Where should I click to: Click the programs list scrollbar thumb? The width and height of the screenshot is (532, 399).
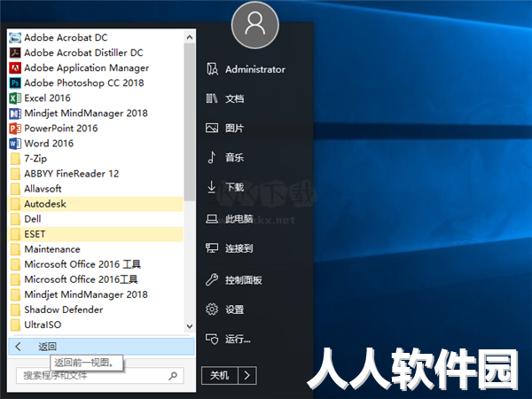coord(190,122)
